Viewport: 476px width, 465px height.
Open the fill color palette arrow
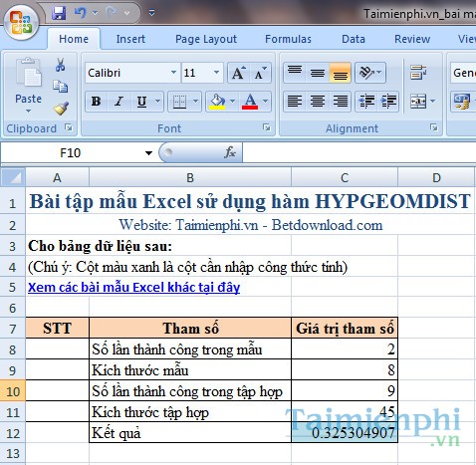pos(232,102)
